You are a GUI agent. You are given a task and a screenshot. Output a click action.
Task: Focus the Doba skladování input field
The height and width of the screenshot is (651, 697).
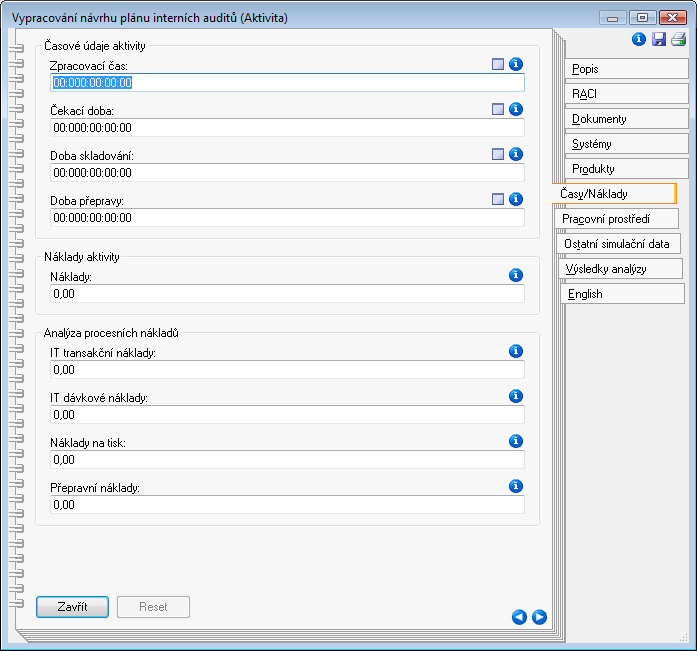coord(287,172)
